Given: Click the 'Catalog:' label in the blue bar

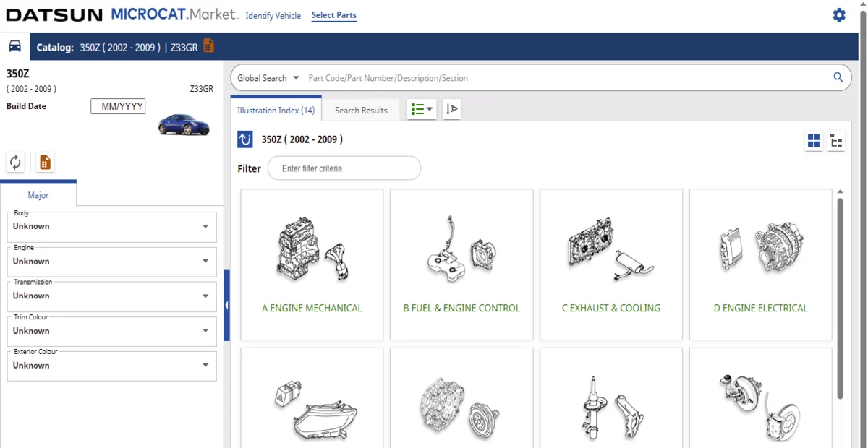Looking at the screenshot, I should coord(55,47).
